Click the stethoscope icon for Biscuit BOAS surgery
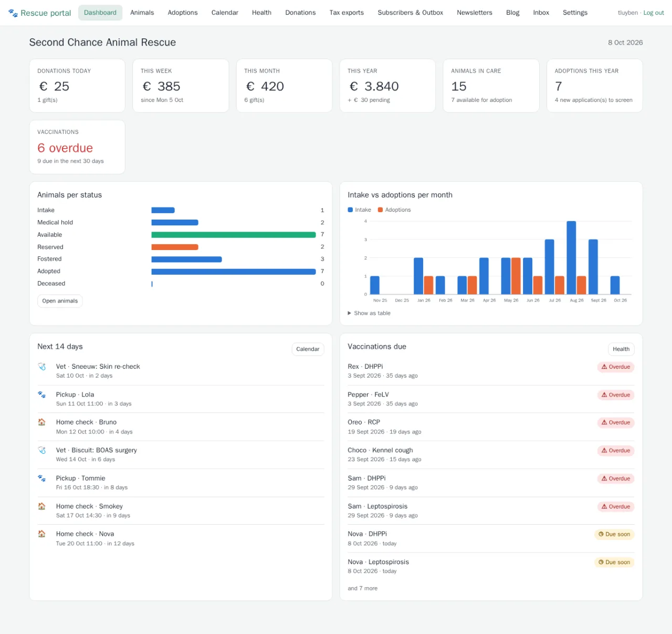The height and width of the screenshot is (634, 672). coord(42,450)
